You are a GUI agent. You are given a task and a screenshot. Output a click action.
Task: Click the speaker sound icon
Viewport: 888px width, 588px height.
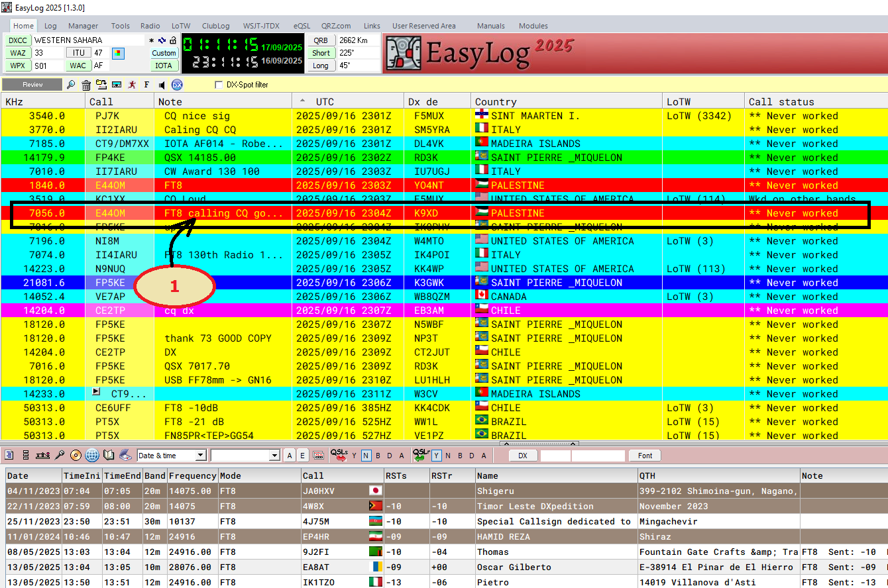(x=162, y=85)
